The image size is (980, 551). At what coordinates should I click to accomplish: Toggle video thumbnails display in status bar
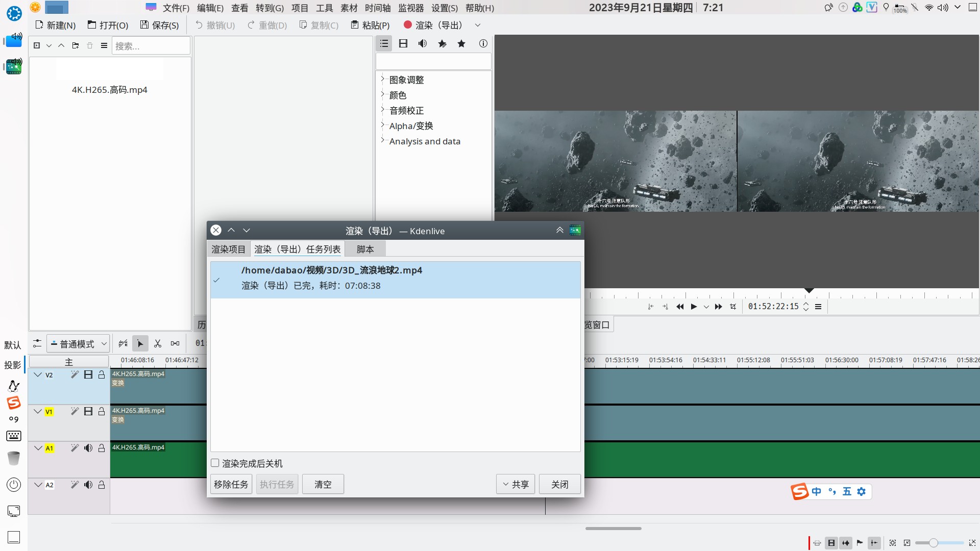(x=831, y=543)
